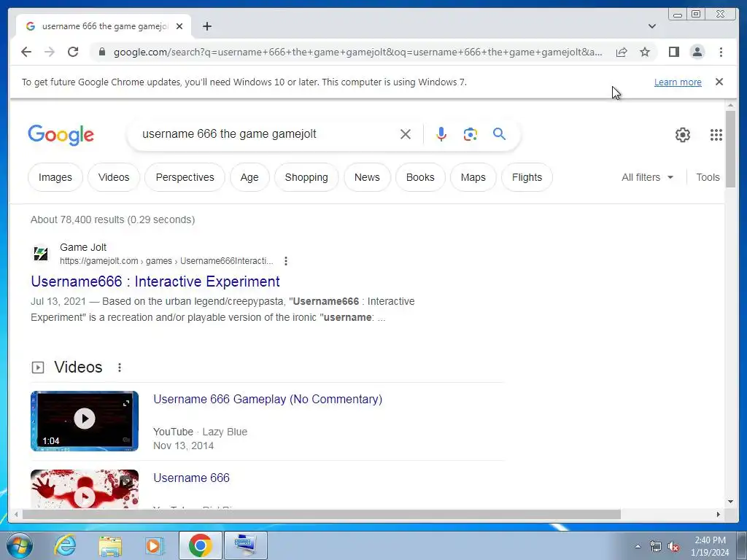This screenshot has height=560, width=747.
Task: Click into the Google search box
Action: (x=267, y=134)
